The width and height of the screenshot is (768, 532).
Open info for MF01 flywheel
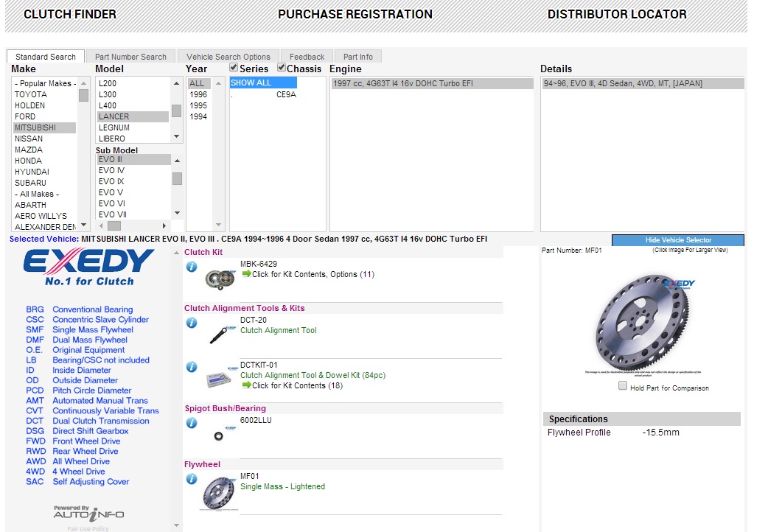(x=192, y=479)
